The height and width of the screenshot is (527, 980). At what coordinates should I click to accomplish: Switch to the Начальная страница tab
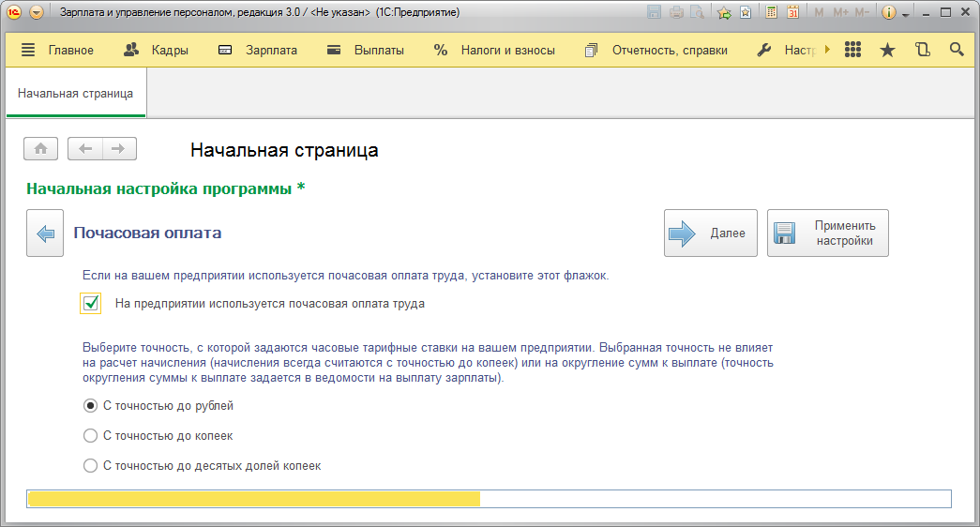click(x=76, y=93)
